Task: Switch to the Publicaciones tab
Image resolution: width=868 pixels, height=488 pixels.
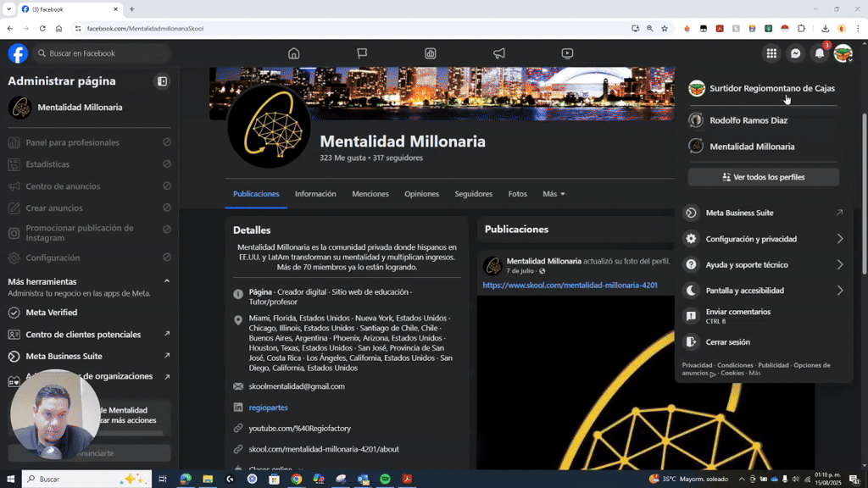Action: (x=256, y=194)
